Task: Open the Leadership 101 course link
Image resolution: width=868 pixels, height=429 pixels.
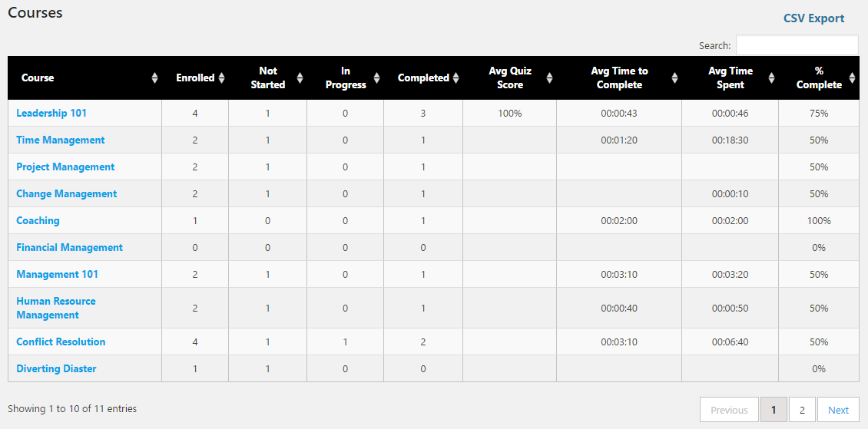Action: click(x=51, y=113)
